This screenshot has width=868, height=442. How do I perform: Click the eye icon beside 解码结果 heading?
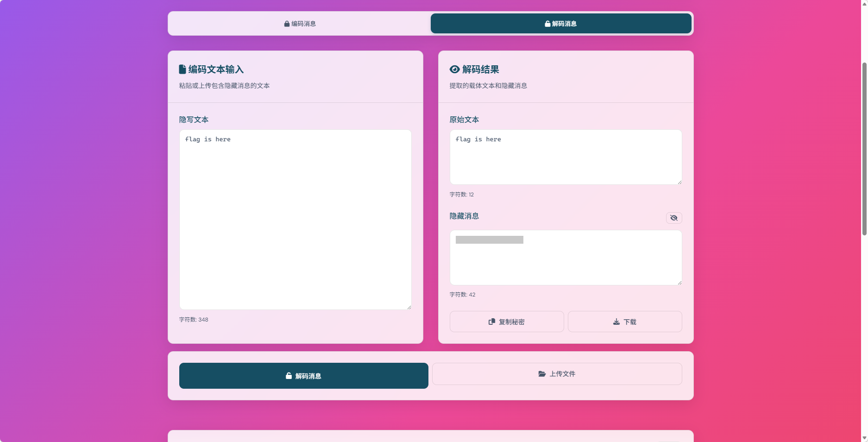click(454, 69)
